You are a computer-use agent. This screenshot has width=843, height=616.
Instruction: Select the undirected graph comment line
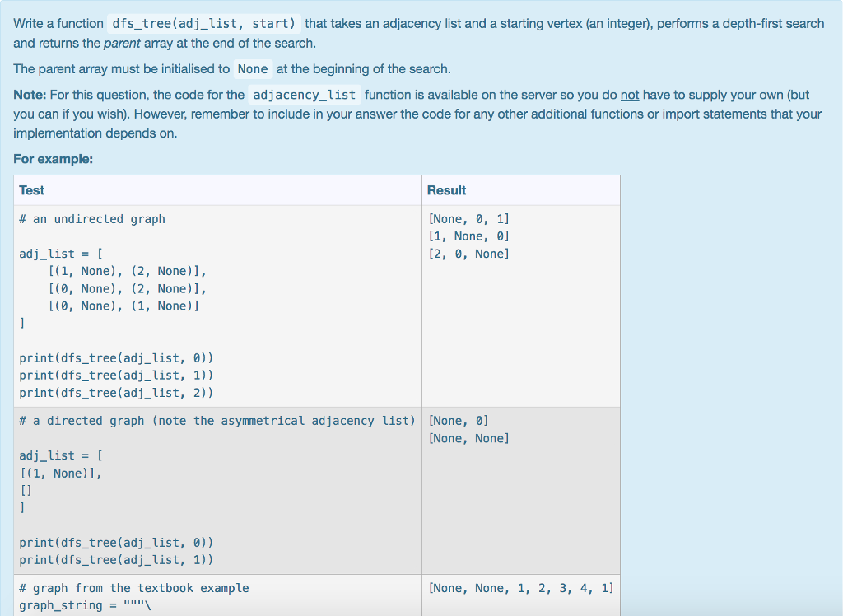click(x=91, y=218)
